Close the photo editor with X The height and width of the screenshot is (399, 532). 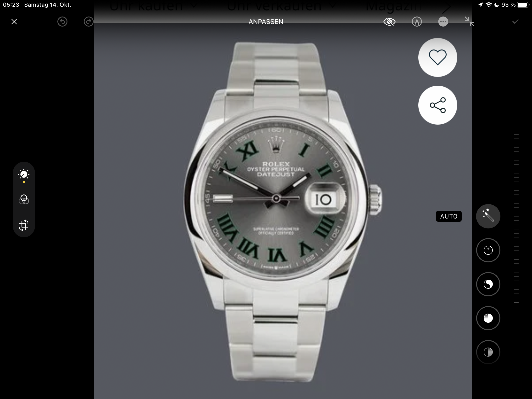(x=14, y=22)
